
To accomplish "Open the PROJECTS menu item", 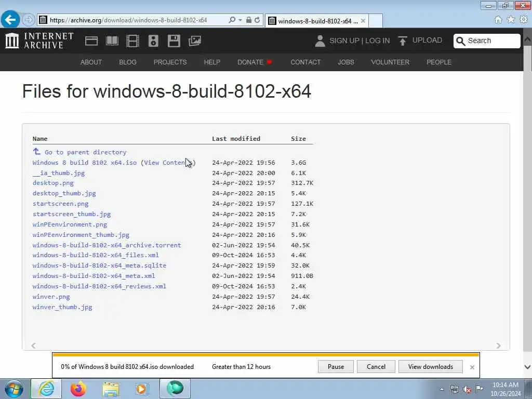I will click(x=170, y=62).
